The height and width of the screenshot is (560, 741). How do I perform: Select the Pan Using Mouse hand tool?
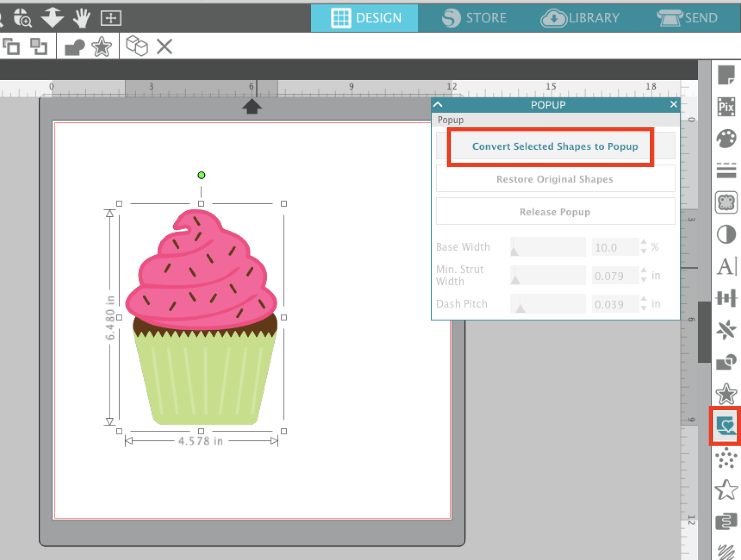(82, 18)
